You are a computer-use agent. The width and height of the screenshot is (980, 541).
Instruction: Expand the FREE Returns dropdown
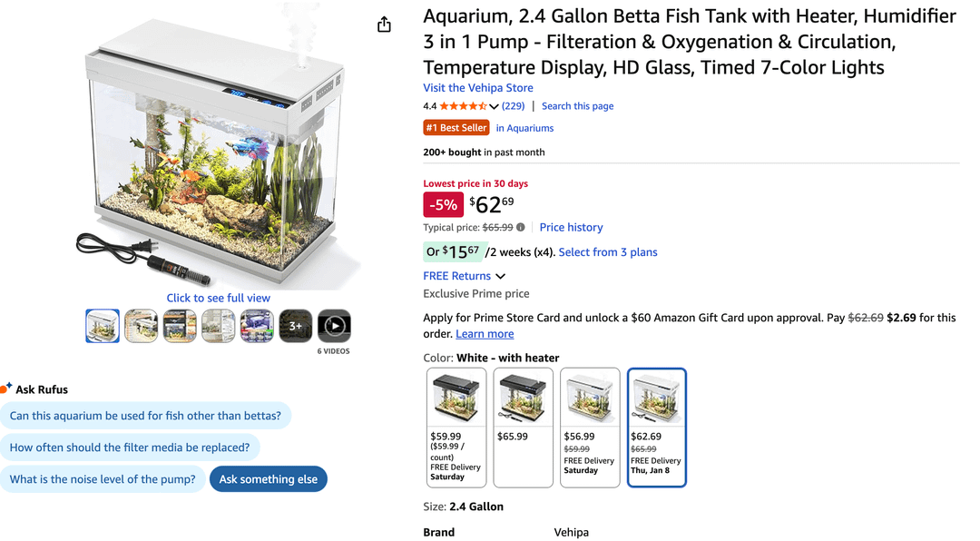(500, 276)
